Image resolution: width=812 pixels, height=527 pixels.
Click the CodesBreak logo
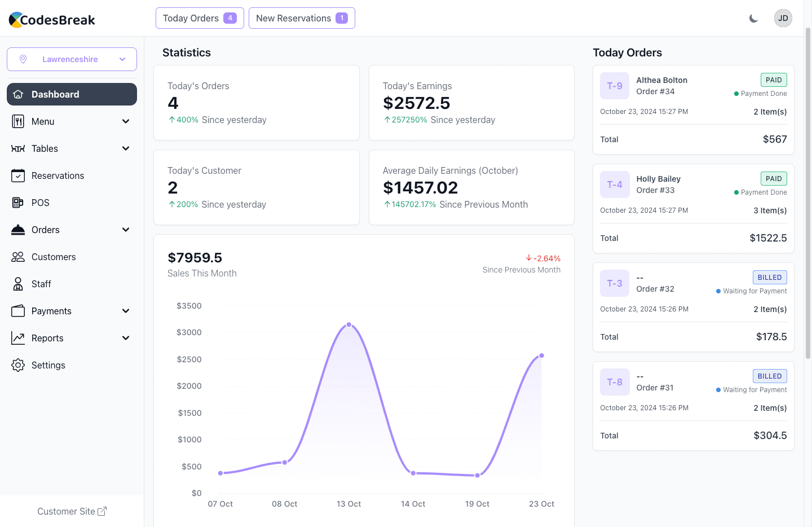click(x=52, y=20)
